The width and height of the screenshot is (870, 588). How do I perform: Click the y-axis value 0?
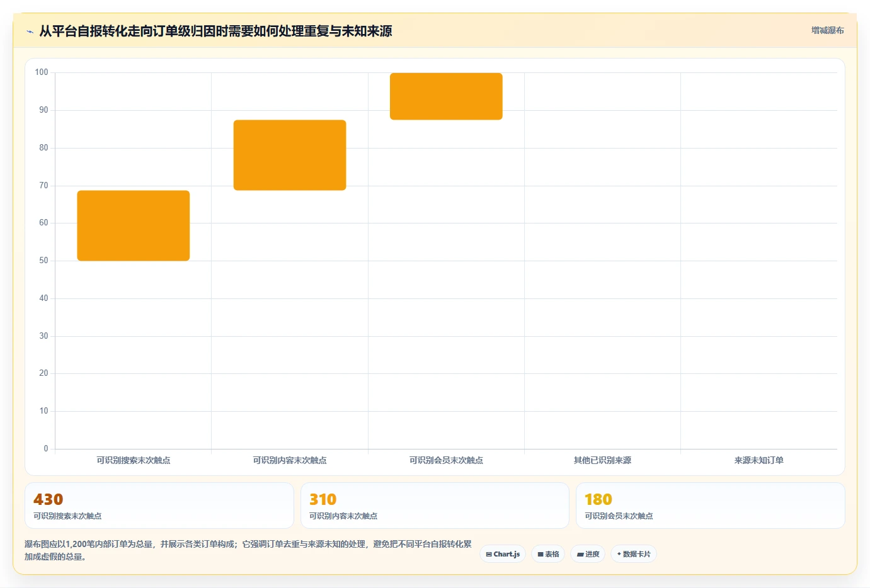point(46,449)
